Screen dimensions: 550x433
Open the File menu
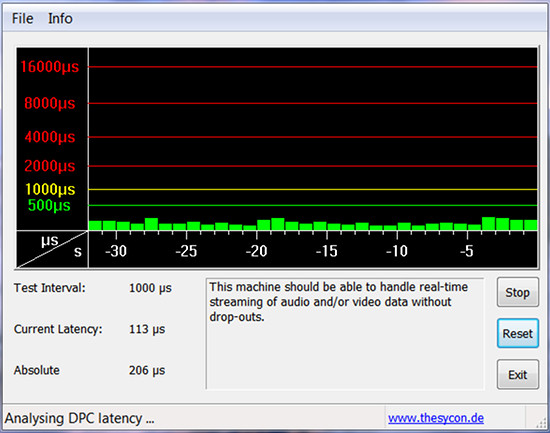point(22,19)
